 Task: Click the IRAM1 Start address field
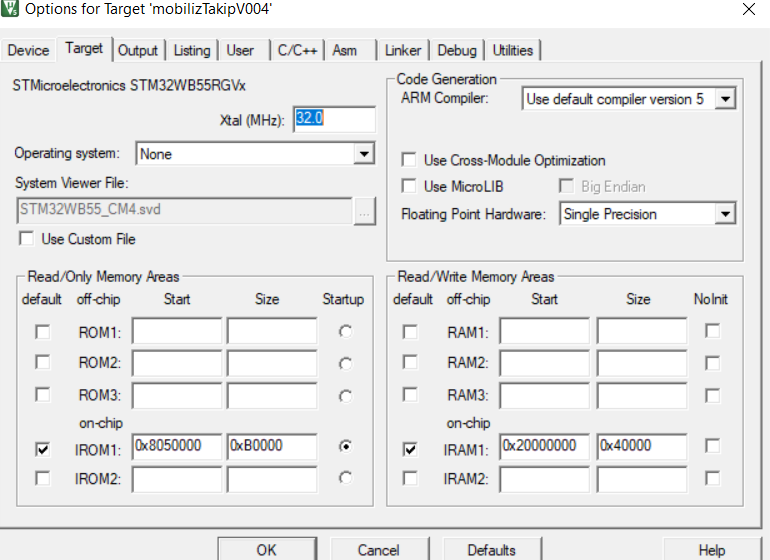544,446
